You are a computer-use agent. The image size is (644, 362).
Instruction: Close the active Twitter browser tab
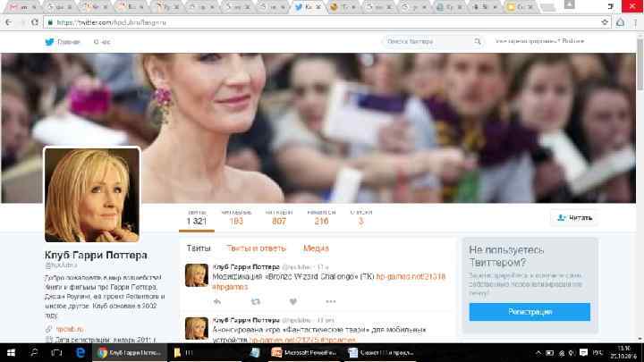tap(318, 7)
